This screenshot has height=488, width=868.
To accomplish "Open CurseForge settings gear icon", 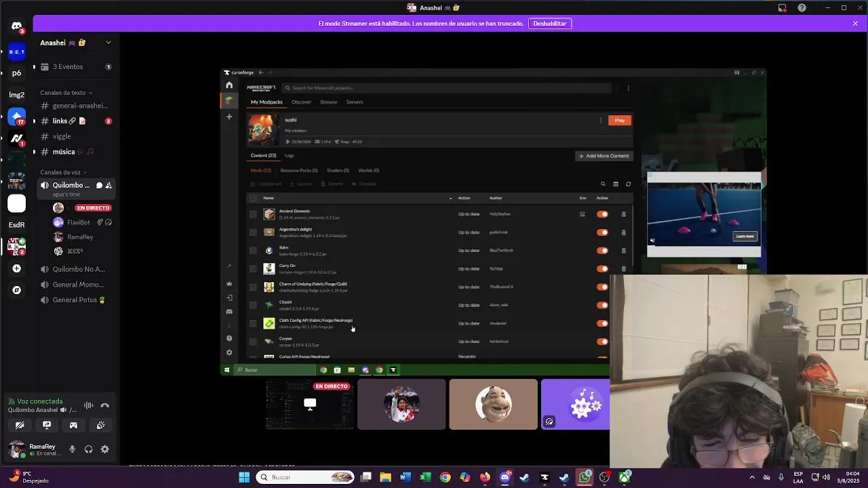I will click(229, 352).
